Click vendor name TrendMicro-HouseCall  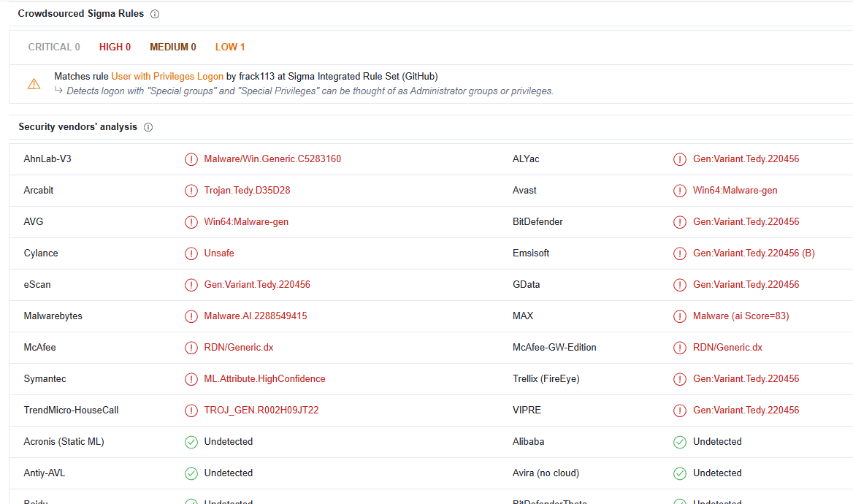pos(72,411)
